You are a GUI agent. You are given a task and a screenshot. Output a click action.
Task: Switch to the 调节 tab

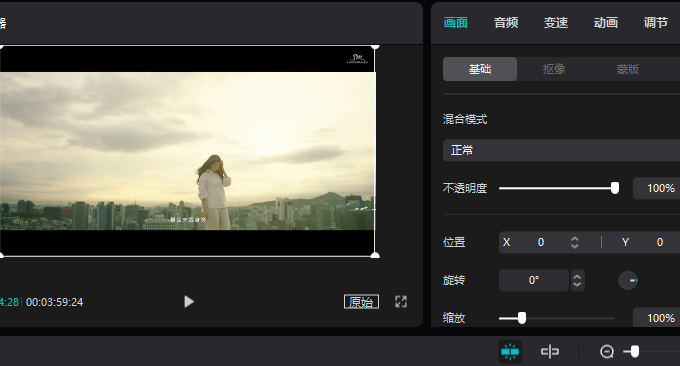(x=655, y=23)
